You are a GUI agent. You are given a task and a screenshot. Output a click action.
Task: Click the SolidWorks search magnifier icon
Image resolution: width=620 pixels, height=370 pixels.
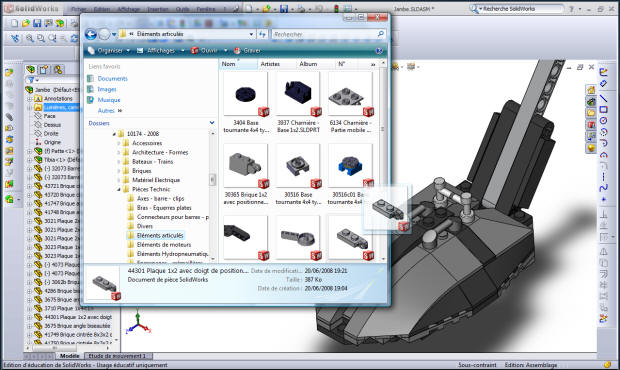pos(473,8)
